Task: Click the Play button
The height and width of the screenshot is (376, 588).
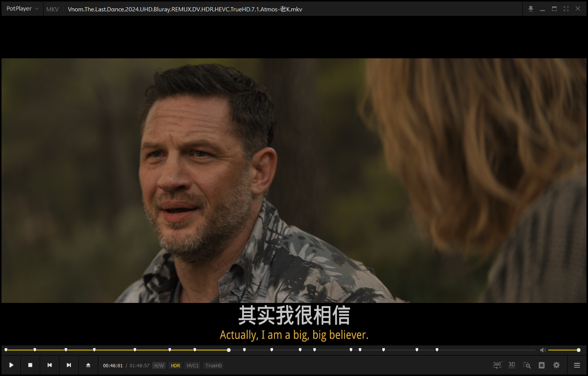Action: pos(11,365)
